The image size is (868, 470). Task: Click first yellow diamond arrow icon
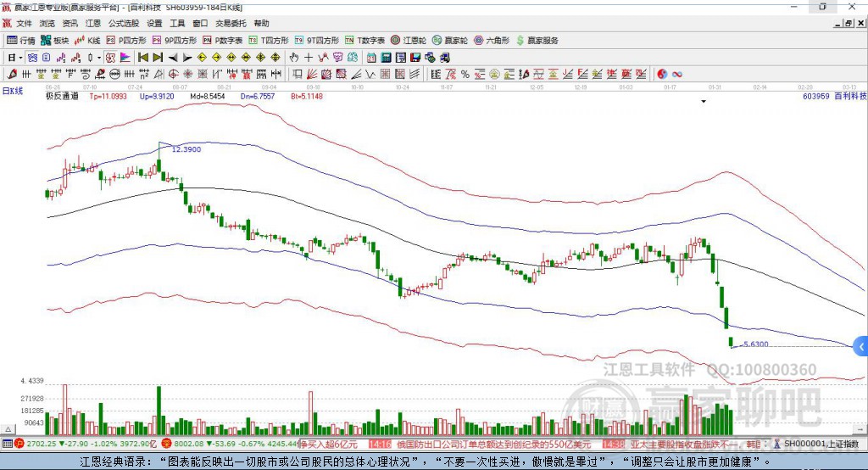[202, 57]
